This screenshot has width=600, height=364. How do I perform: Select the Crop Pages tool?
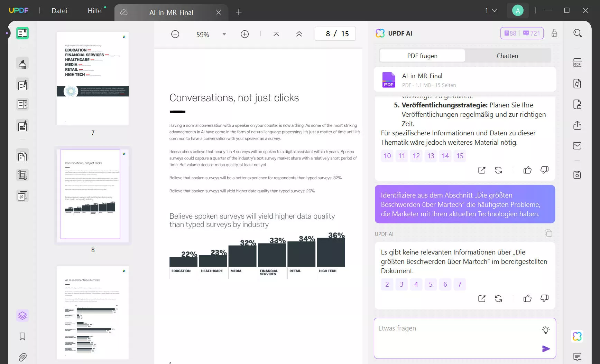pos(22,175)
